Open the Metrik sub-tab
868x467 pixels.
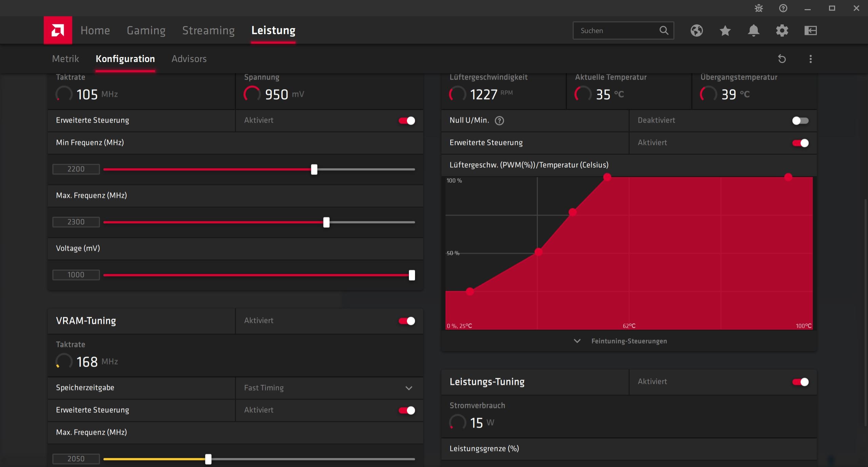65,59
